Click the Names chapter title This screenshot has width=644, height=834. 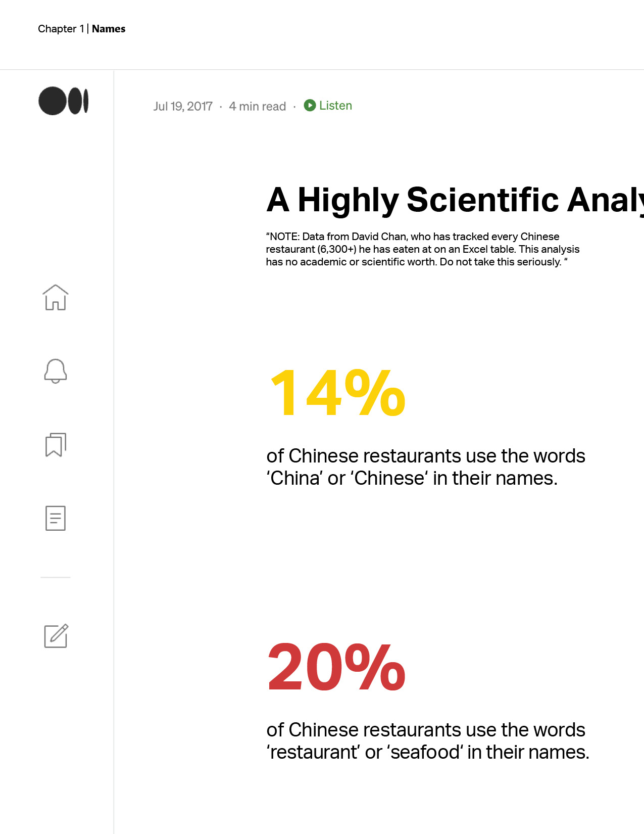coord(109,29)
